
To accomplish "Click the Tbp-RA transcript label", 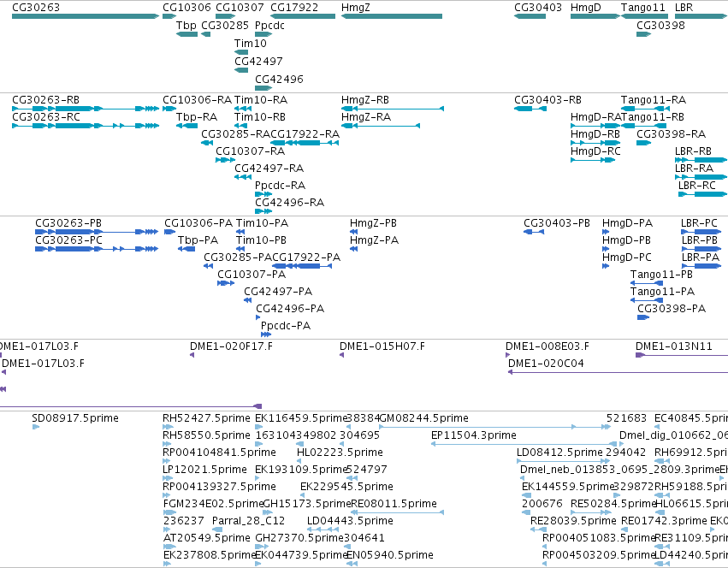I will click(197, 116).
